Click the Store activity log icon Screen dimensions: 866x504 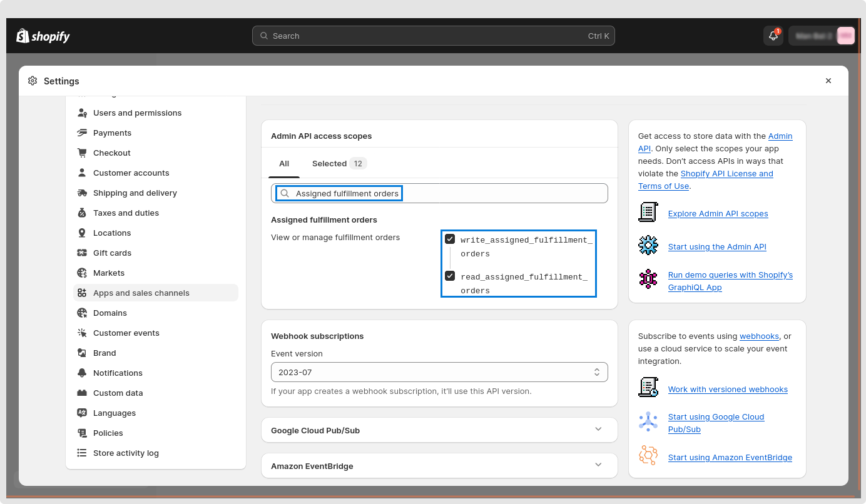click(82, 453)
